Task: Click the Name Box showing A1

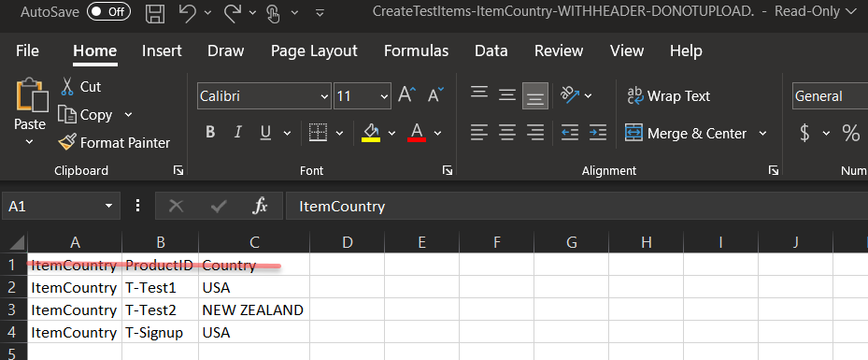Action: (x=61, y=207)
